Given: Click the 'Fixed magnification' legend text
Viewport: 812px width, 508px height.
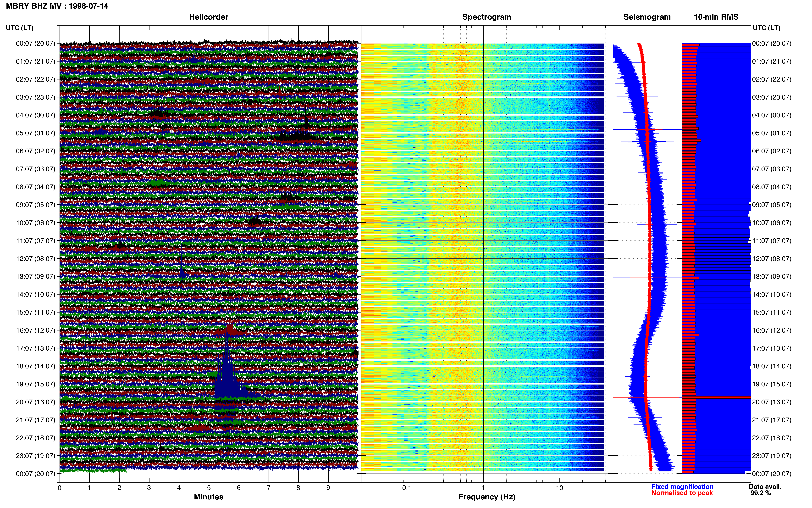Looking at the screenshot, I should tap(682, 487).
